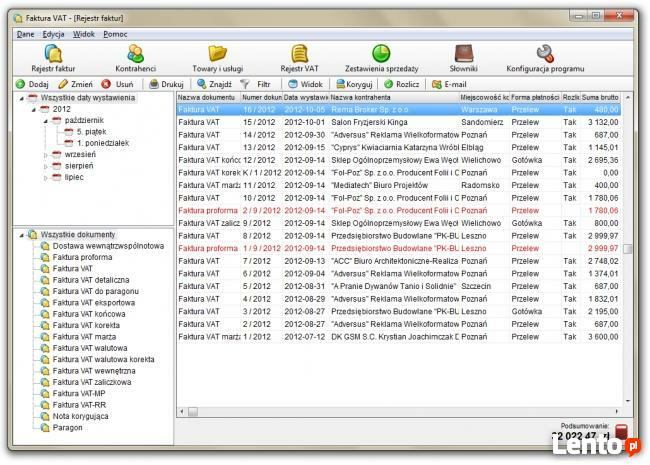The image size is (650, 465).
Task: Click the Filtr button in the action bar
Action: click(x=257, y=85)
